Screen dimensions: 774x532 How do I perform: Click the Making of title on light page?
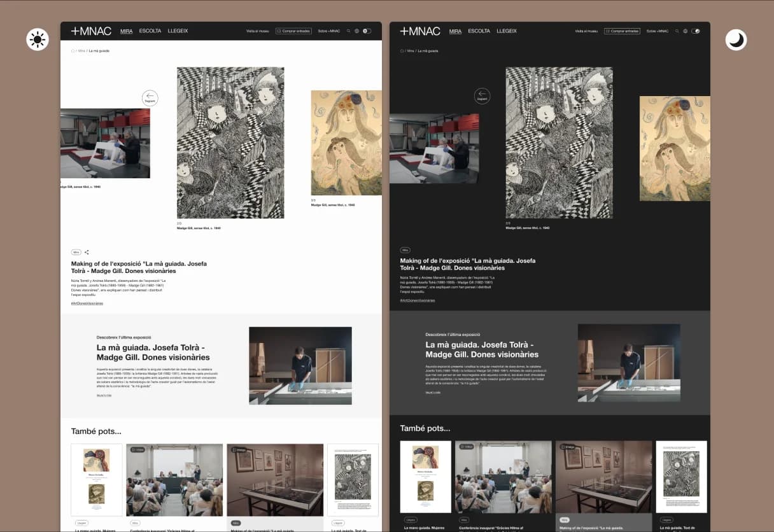click(139, 267)
